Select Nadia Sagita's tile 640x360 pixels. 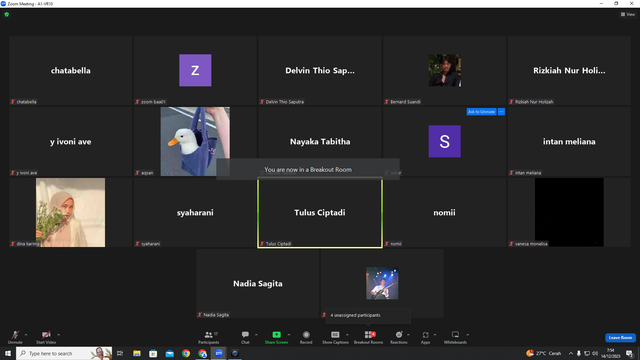tap(258, 284)
